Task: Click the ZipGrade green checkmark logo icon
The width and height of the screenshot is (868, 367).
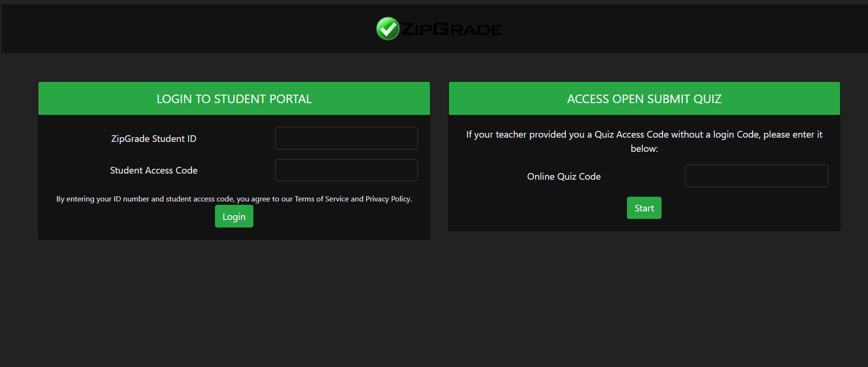Action: point(388,28)
